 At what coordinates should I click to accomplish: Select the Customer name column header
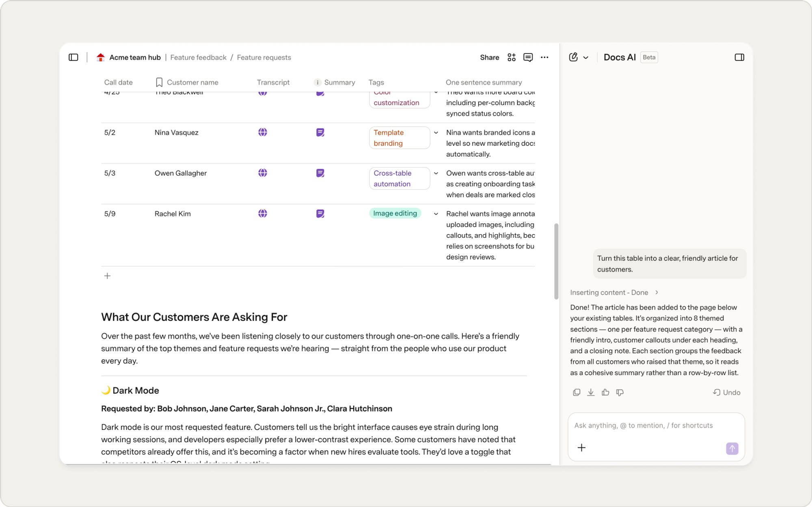(192, 82)
